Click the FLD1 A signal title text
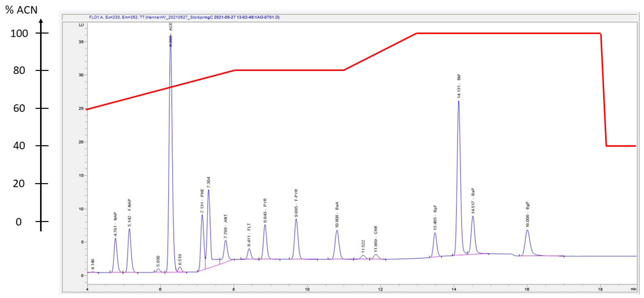The image size is (644, 298). (x=184, y=17)
